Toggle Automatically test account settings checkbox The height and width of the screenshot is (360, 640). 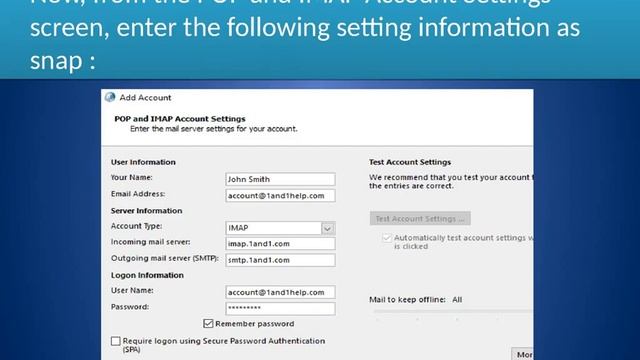click(x=387, y=238)
